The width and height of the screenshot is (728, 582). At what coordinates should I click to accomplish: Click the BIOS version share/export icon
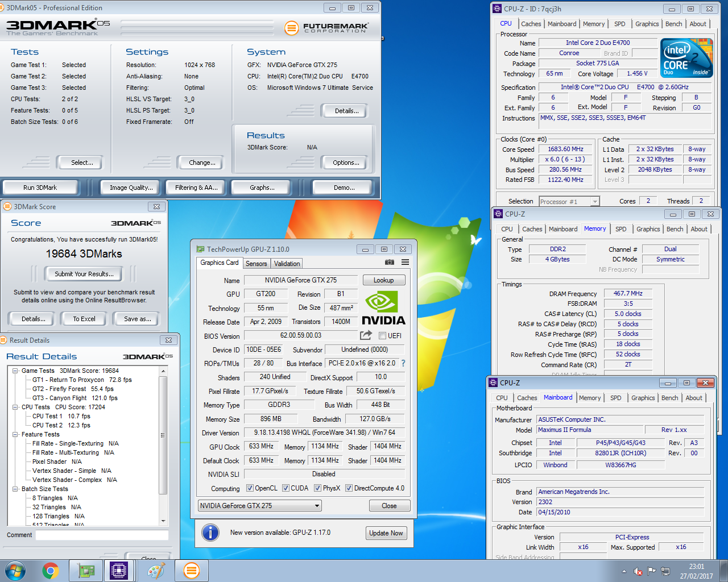click(x=366, y=335)
